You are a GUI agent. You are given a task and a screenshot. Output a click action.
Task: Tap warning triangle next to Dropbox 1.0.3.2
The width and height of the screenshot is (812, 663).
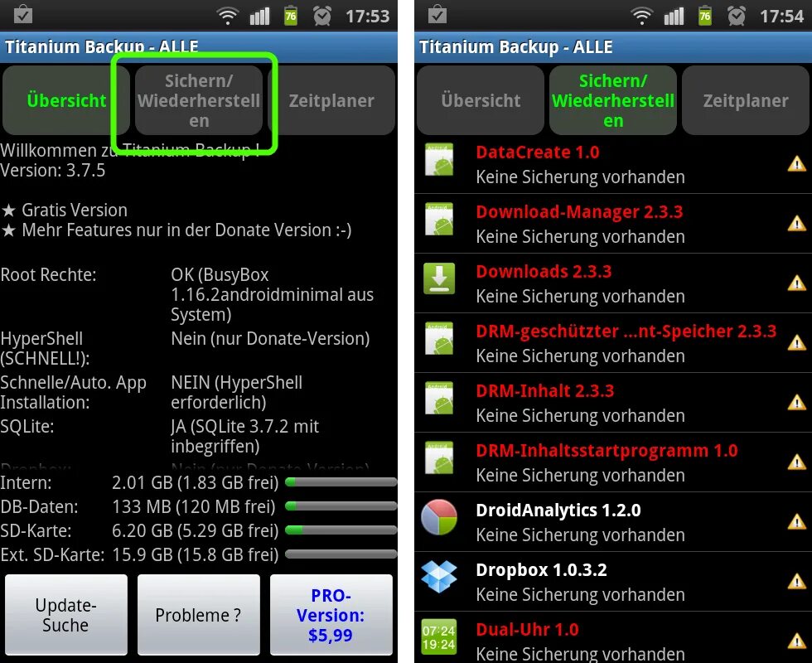[796, 581]
